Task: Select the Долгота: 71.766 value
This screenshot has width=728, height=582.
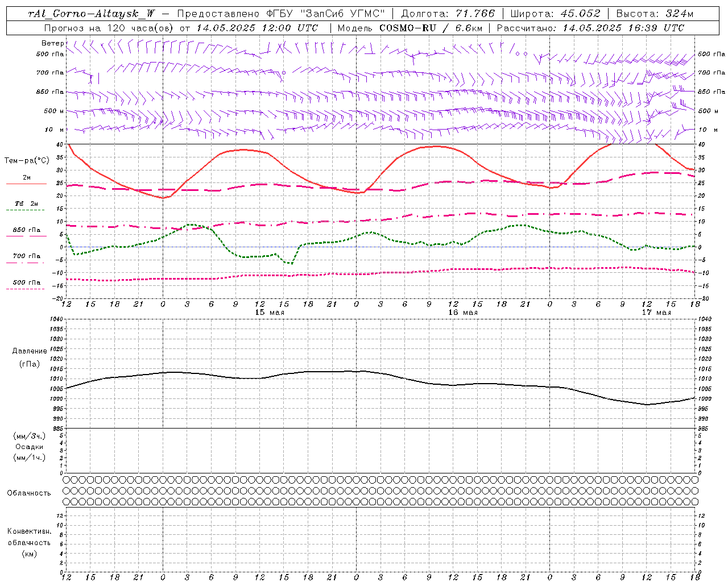Action: [x=448, y=14]
